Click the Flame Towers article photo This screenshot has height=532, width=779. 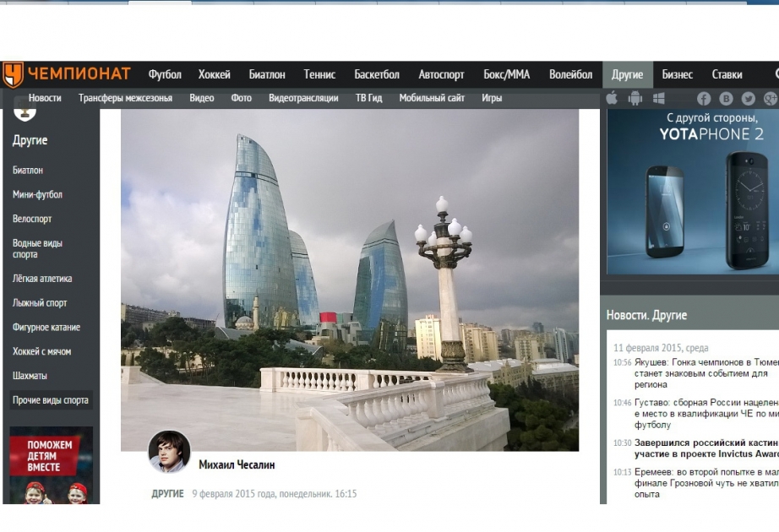pyautogui.click(x=350, y=280)
